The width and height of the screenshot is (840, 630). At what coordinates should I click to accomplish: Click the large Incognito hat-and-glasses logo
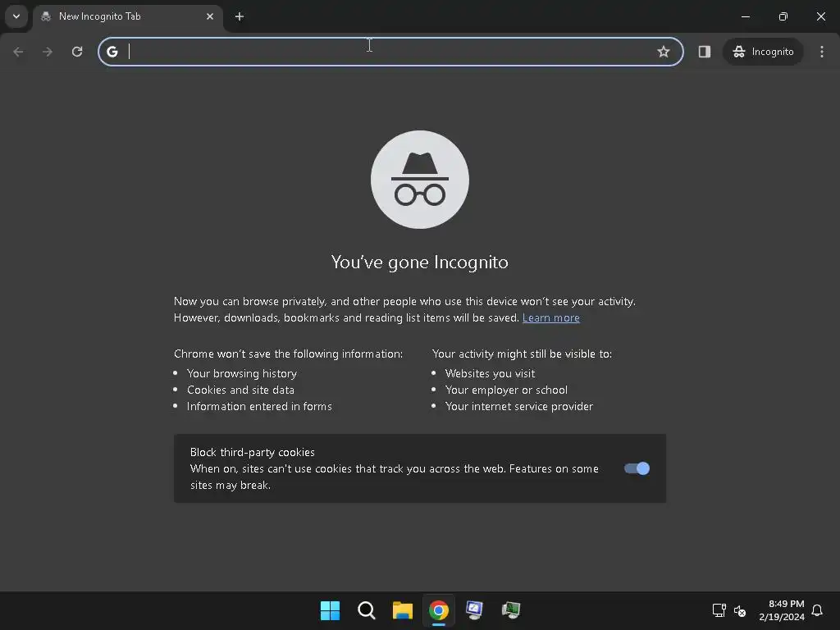(420, 180)
